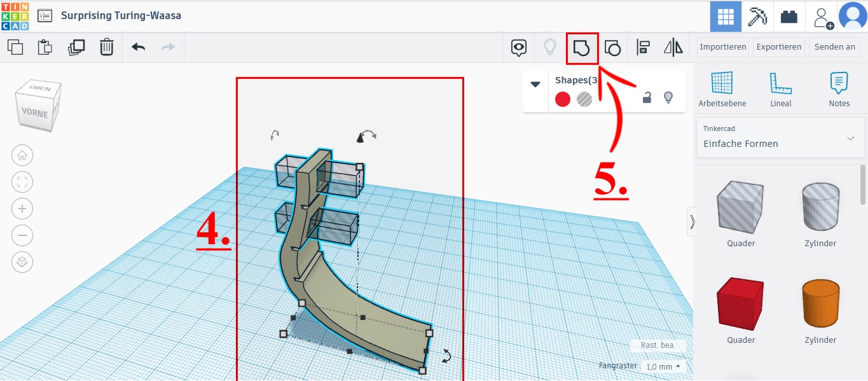The image size is (868, 381).
Task: Switch to the Bricks view tab
Action: coord(789,17)
